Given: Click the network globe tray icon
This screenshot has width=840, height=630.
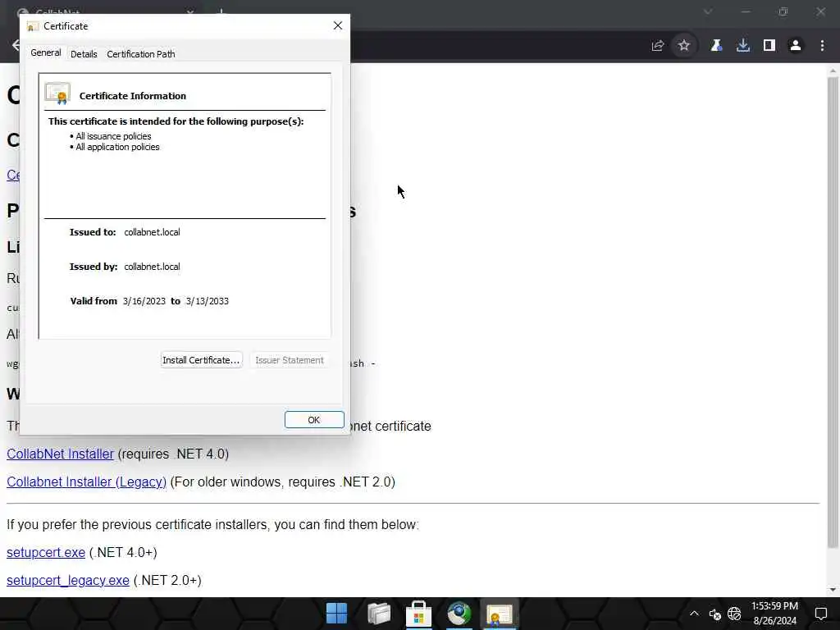Looking at the screenshot, I should [x=734, y=614].
